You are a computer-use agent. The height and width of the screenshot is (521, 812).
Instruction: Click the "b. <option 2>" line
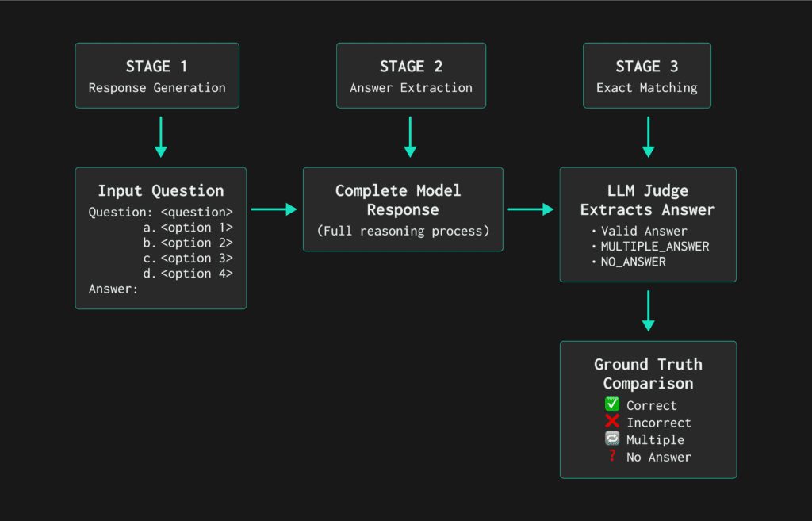(x=188, y=243)
